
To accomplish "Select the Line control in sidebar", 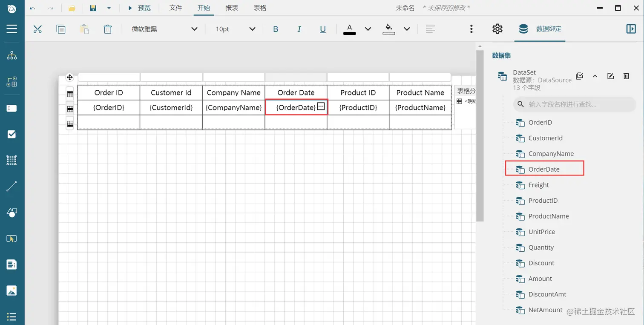I will point(12,186).
